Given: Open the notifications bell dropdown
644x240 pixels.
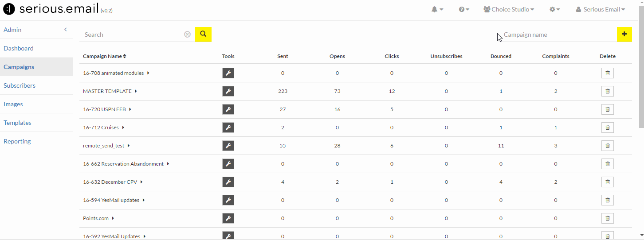Looking at the screenshot, I should pos(437,9).
